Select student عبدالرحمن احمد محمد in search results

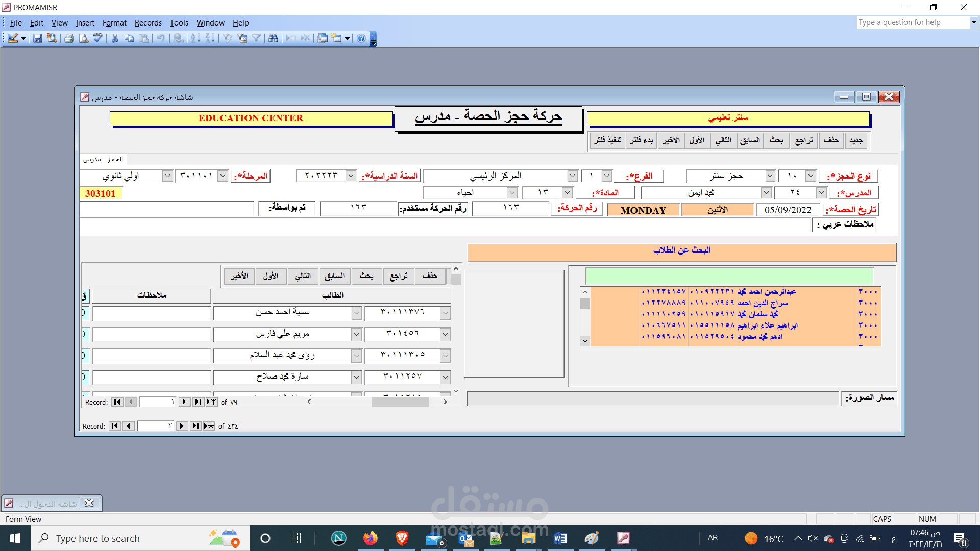point(736,292)
